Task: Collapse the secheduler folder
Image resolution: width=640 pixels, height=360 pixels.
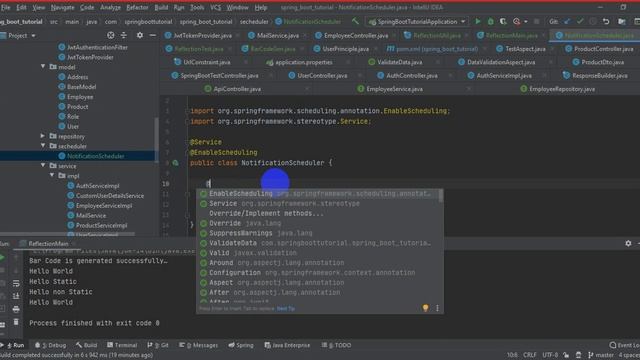Action: click(x=43, y=145)
